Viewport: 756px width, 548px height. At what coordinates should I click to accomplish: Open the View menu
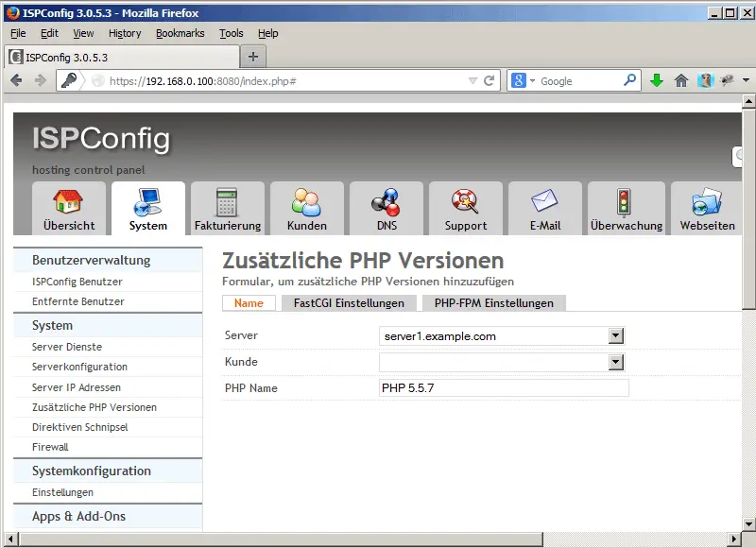point(83,33)
